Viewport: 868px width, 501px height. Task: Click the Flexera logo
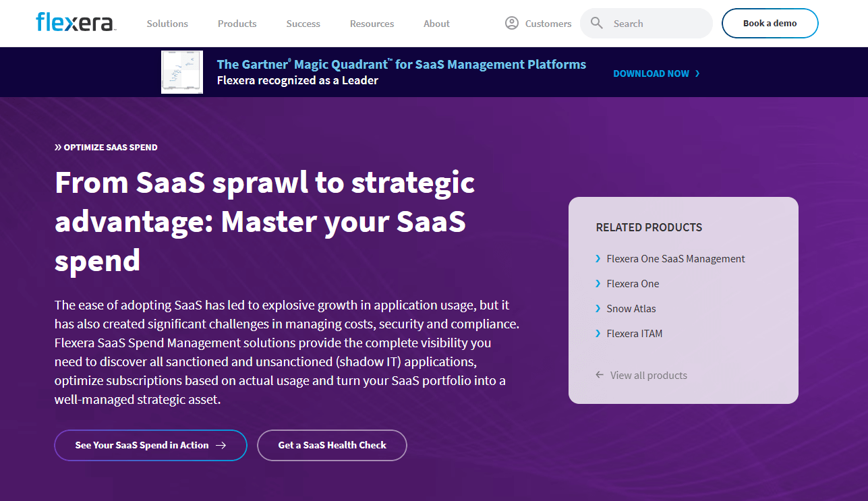click(x=76, y=23)
